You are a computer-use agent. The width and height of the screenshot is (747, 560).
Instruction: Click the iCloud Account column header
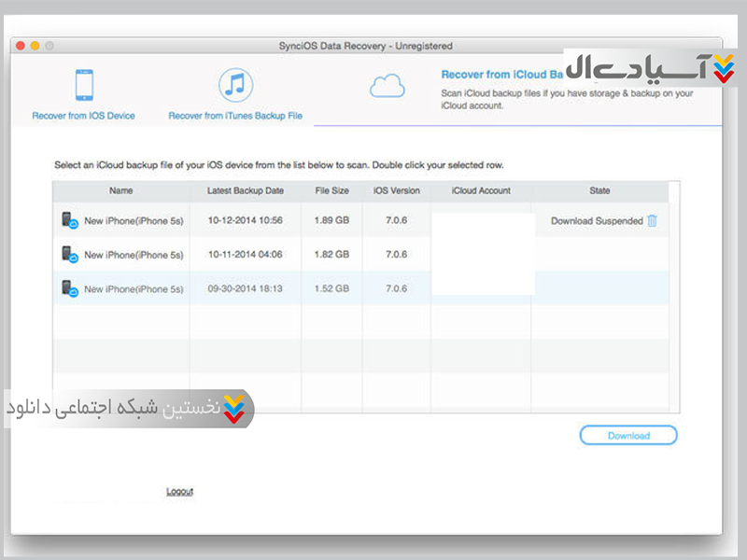pyautogui.click(x=481, y=190)
